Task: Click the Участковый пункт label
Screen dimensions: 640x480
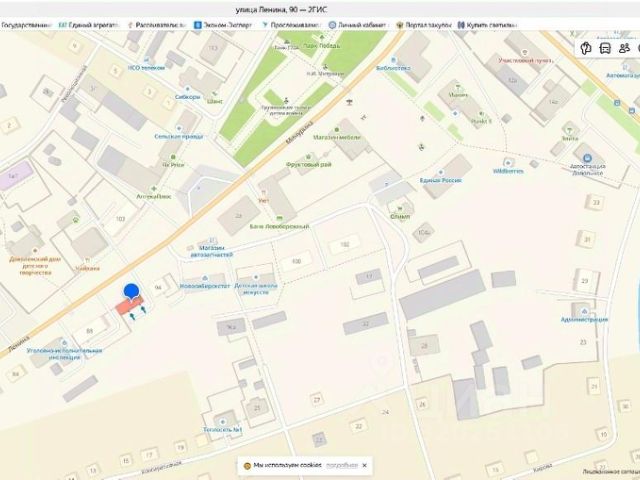Action: pyautogui.click(x=525, y=60)
